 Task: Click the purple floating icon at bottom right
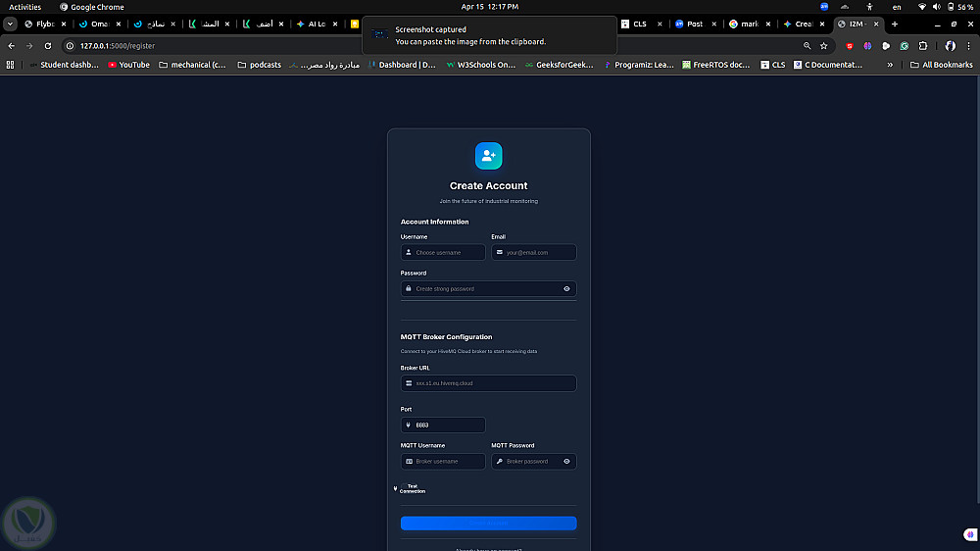[970, 534]
